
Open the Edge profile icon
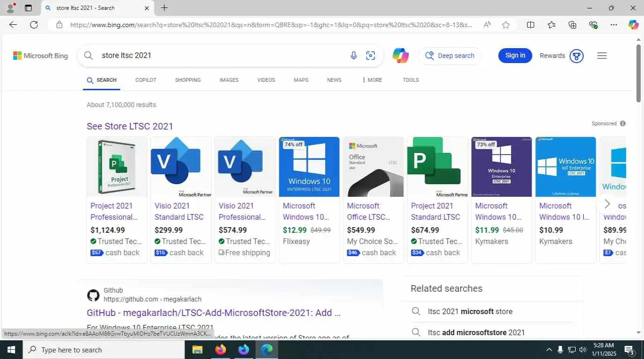tap(10, 8)
